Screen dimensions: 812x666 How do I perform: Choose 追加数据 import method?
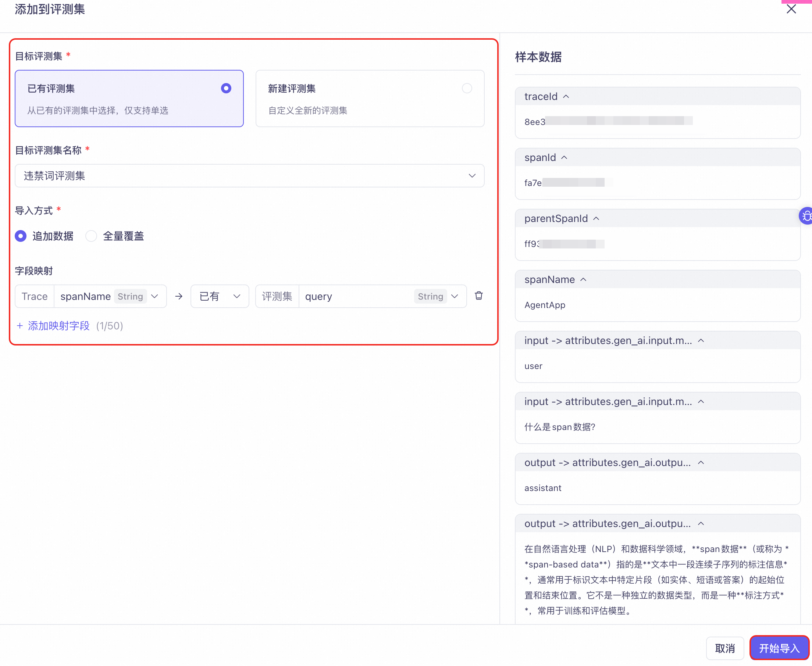pyautogui.click(x=21, y=236)
